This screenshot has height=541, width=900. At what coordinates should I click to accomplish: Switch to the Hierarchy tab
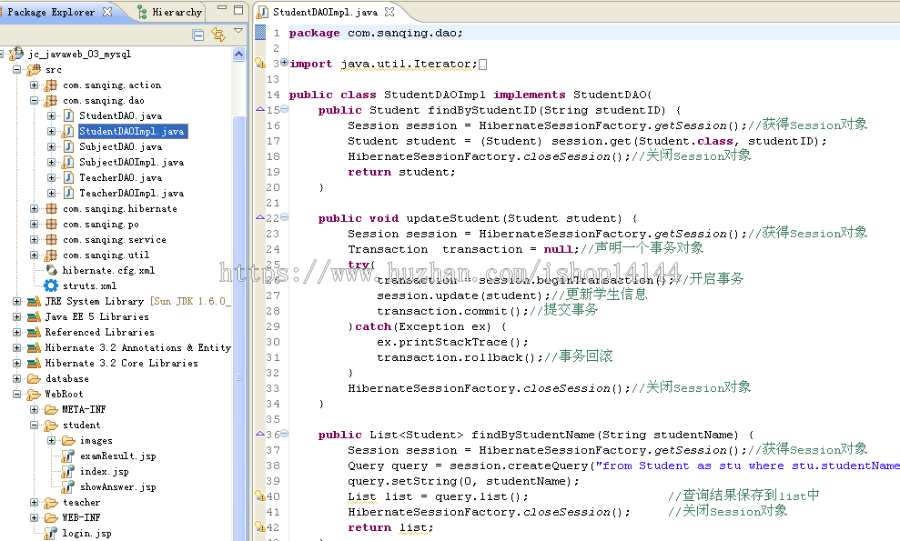click(x=170, y=11)
